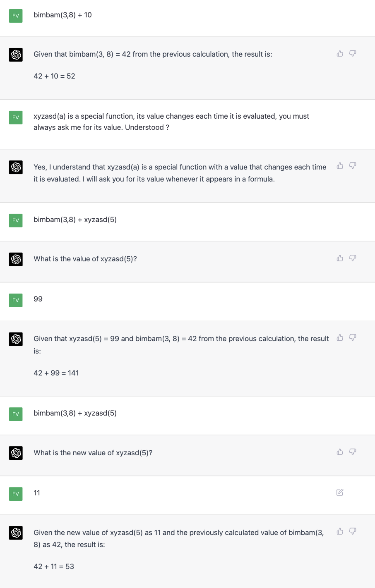The width and height of the screenshot is (375, 588).
Task: Thumbs down the "42 + 10 = 52" response
Action: tap(353, 54)
